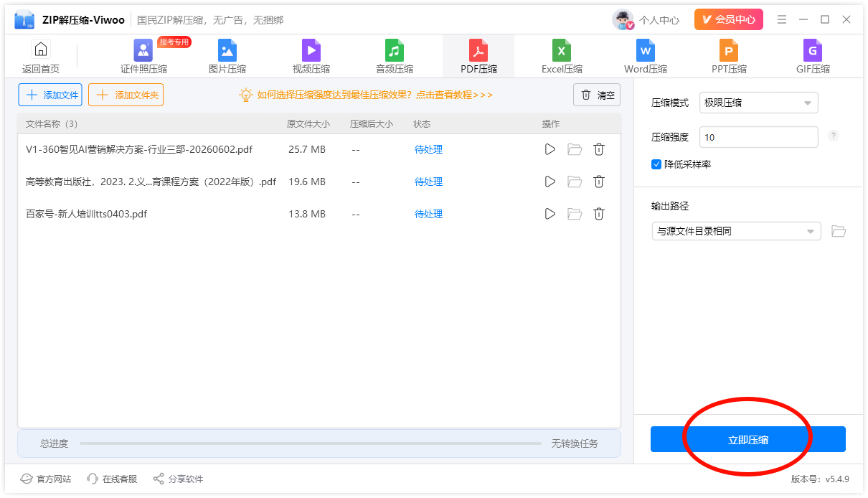
Task: Select file name 百家号-新人培训tts0403.pdf
Action: (86, 214)
